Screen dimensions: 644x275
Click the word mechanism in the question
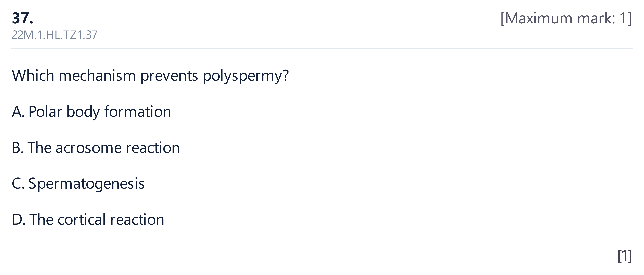pos(97,76)
